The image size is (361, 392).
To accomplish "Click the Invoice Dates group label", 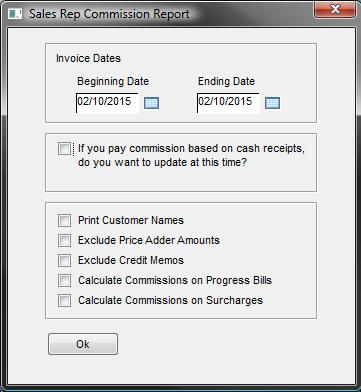I will point(88,58).
